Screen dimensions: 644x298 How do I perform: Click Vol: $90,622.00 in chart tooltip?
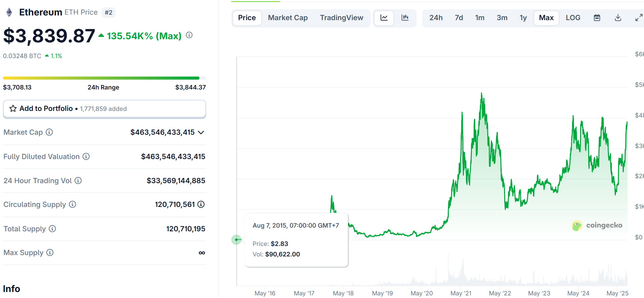pos(276,254)
